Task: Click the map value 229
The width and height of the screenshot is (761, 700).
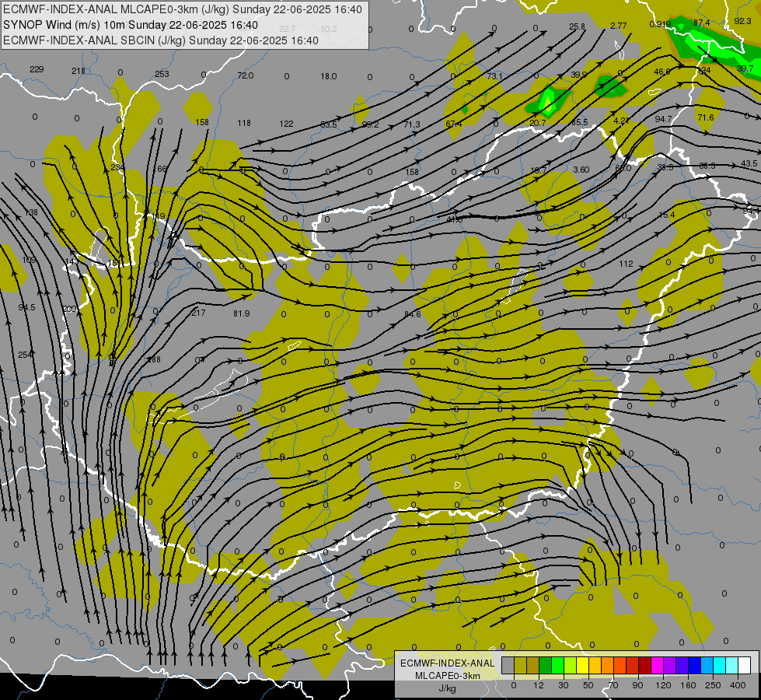Action: pyautogui.click(x=37, y=69)
